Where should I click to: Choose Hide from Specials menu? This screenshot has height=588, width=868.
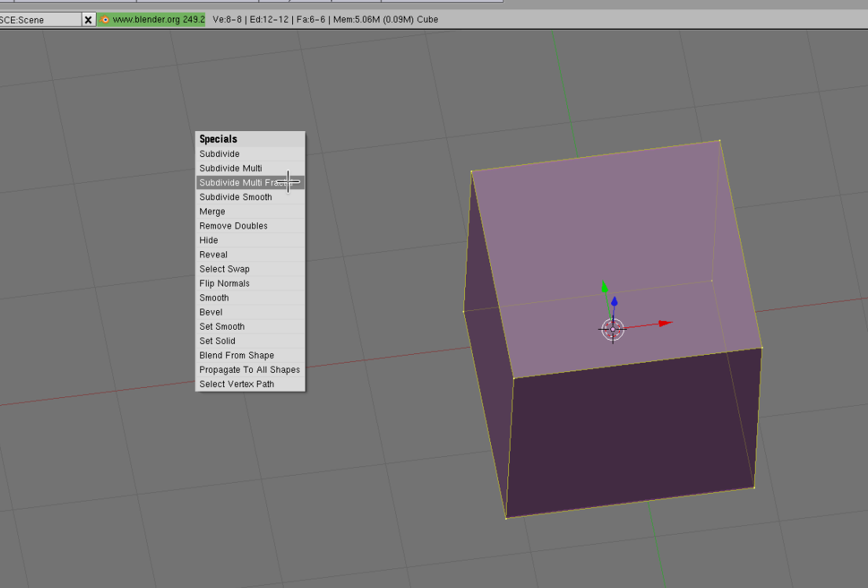tap(251, 240)
